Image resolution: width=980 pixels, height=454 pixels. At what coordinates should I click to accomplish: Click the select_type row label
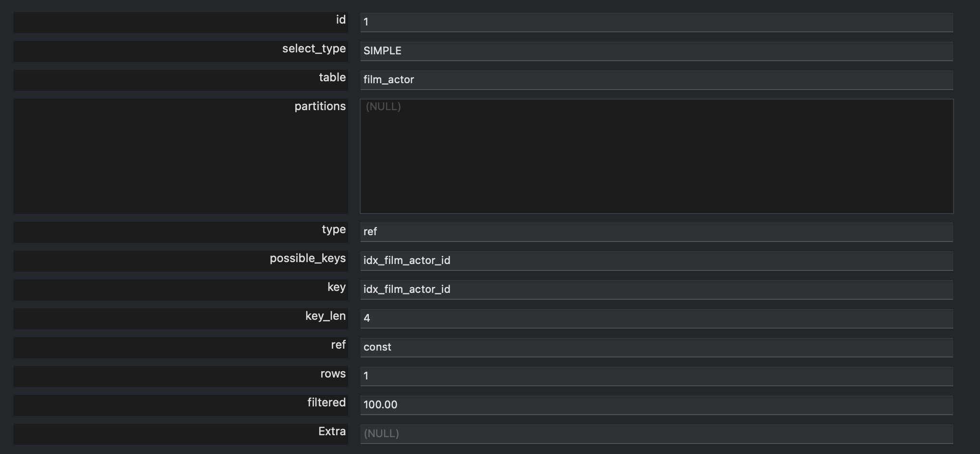[314, 49]
